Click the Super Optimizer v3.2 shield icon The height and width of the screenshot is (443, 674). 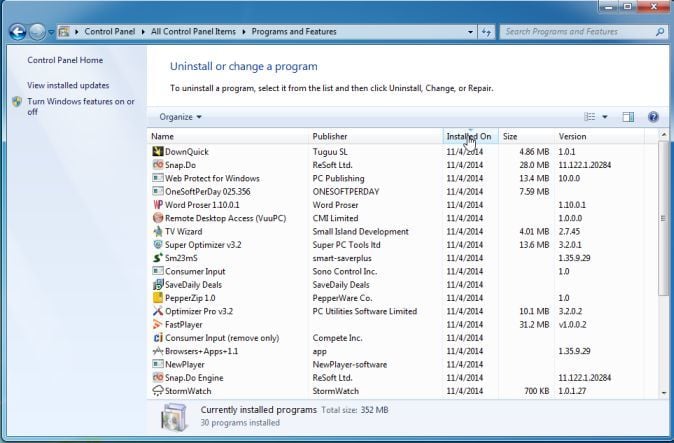[158, 244]
